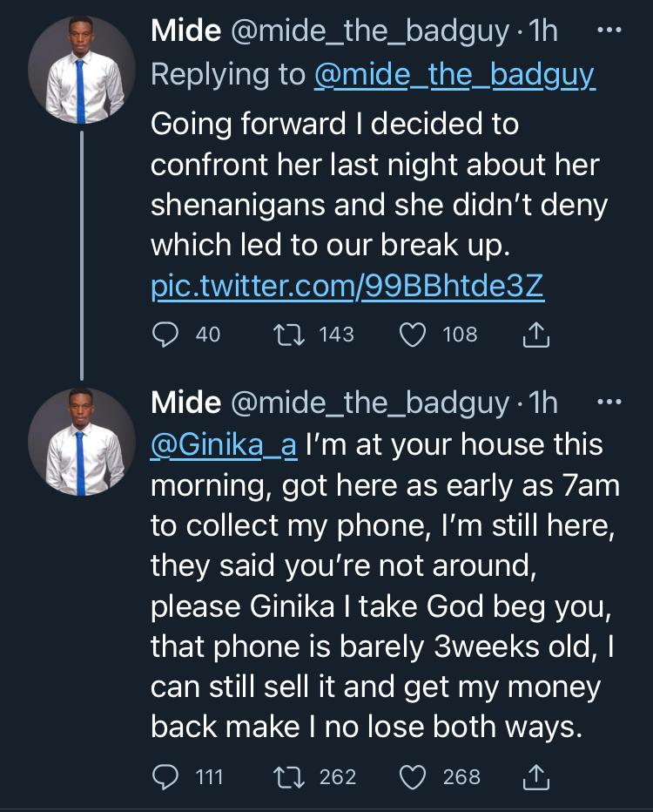Click Mide's display name on second tweet

pos(185,403)
